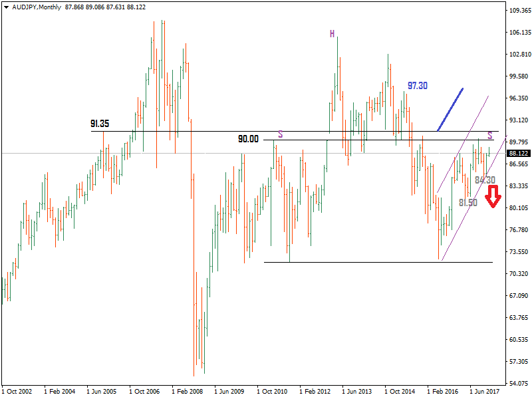Click the 1 Jun 2013 date label
This screenshot has width=532, height=399.
coord(356,391)
